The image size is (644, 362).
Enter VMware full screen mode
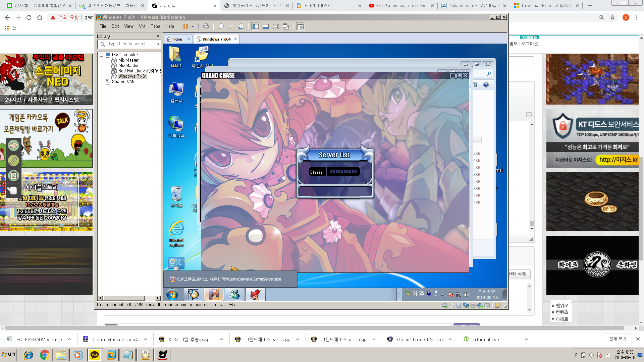(276, 26)
